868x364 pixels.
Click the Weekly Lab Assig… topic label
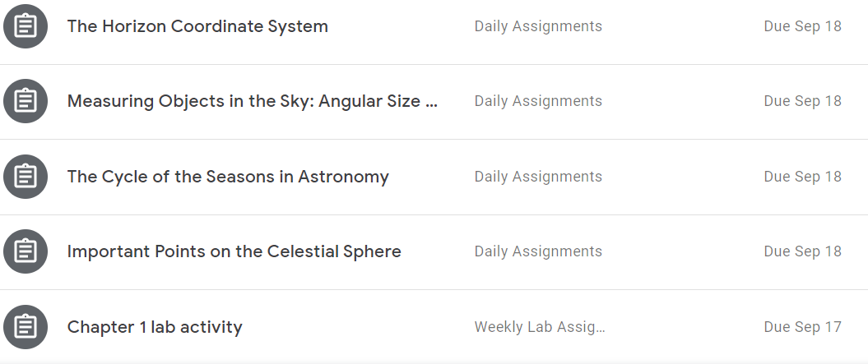pos(540,327)
